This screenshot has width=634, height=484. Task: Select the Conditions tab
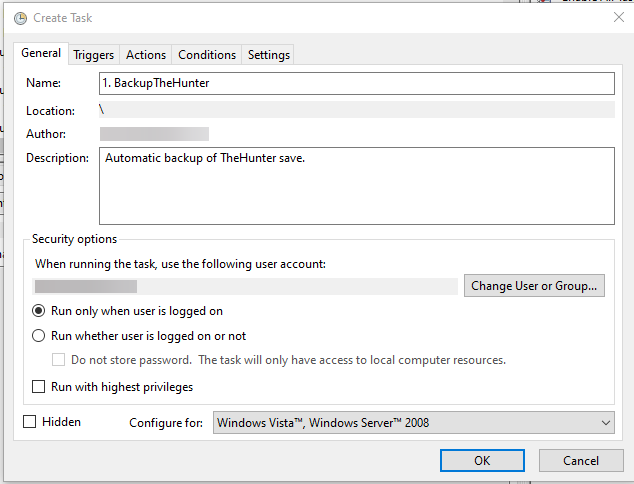pos(207,55)
